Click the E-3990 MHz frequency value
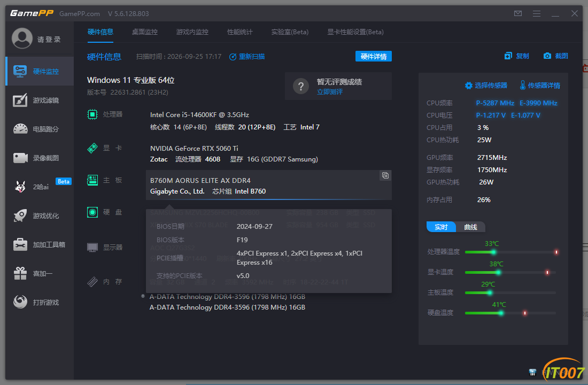 pyautogui.click(x=538, y=103)
